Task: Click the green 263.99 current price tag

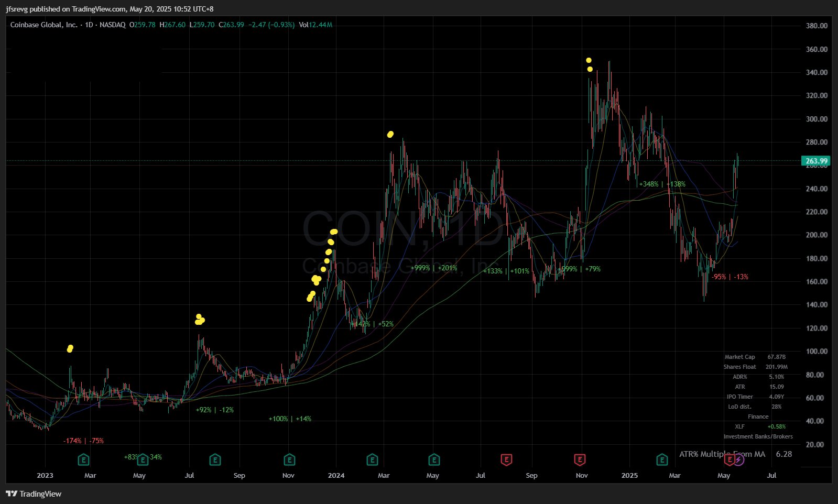Action: (817, 161)
